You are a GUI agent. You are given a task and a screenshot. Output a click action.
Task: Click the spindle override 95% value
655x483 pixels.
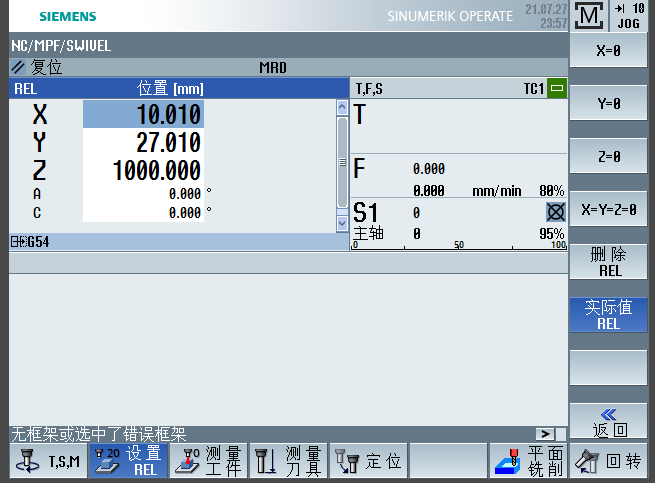point(551,234)
